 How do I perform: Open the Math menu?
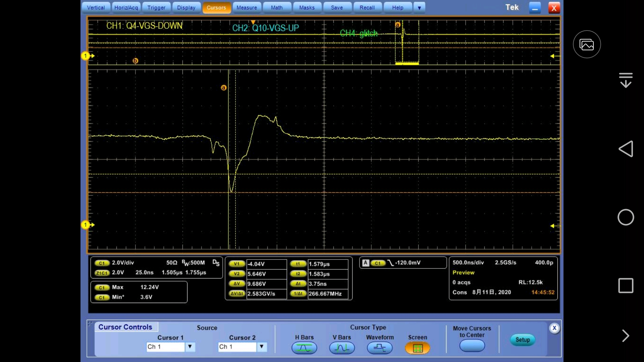[x=277, y=7]
